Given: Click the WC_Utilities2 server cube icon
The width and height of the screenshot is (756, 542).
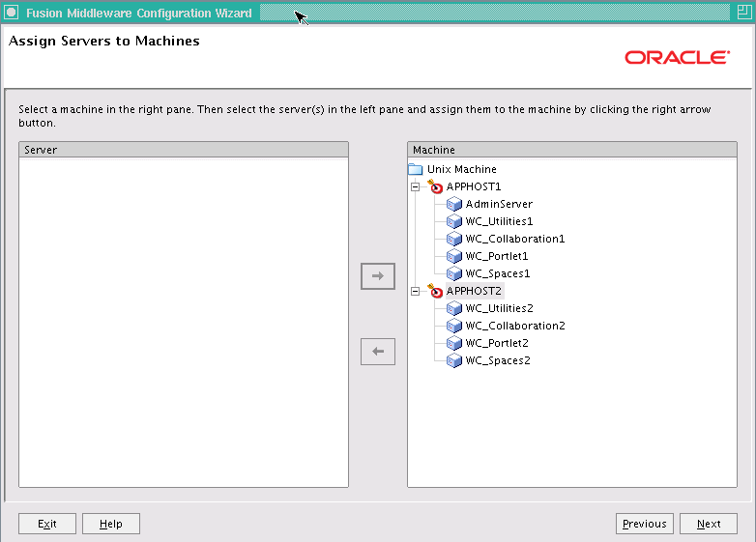Looking at the screenshot, I should (x=454, y=308).
